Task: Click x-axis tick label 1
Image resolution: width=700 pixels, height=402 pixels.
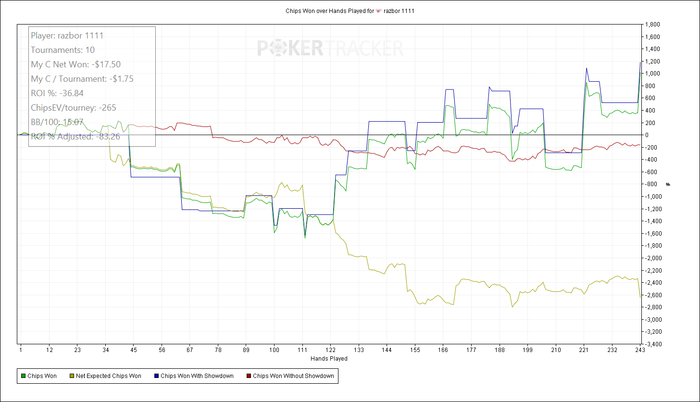Action: [21, 350]
